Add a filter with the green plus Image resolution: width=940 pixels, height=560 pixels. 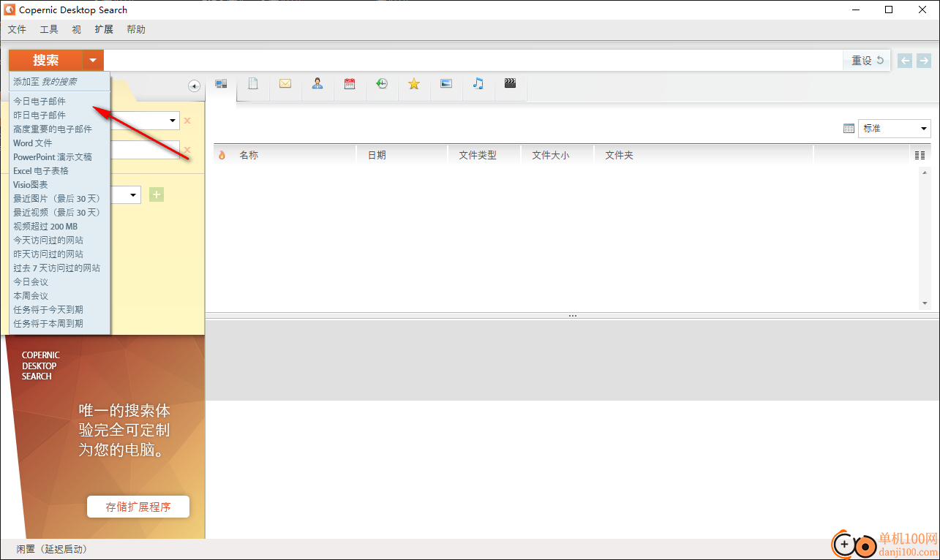157,194
